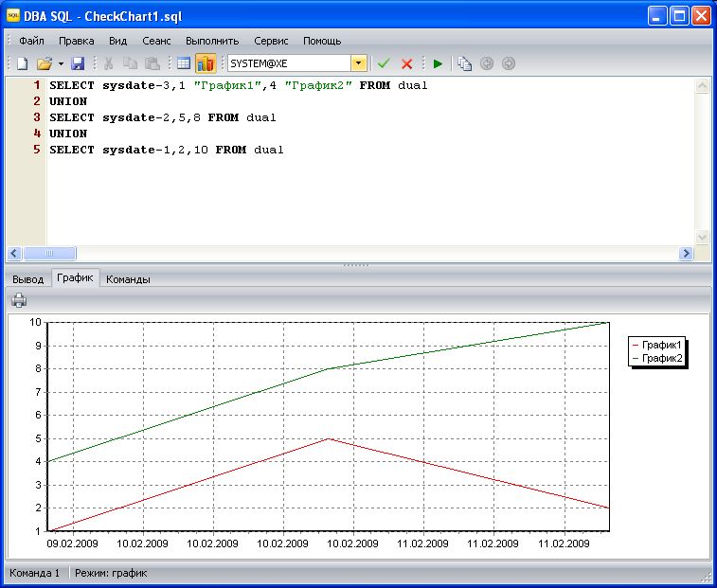Viewport: 717px width, 588px height.
Task: Click the editor's scroll right arrow
Action: click(686, 254)
